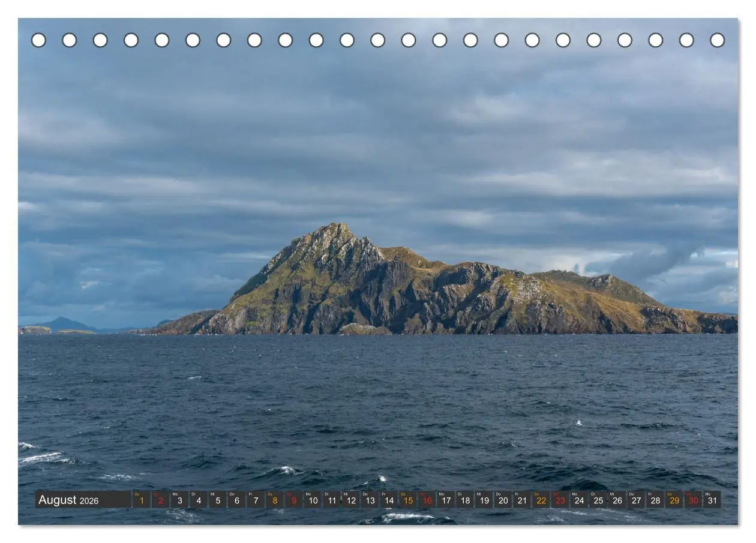Select the orange Saturday 15 cell
Screen dimensions: 756x543
point(408,499)
